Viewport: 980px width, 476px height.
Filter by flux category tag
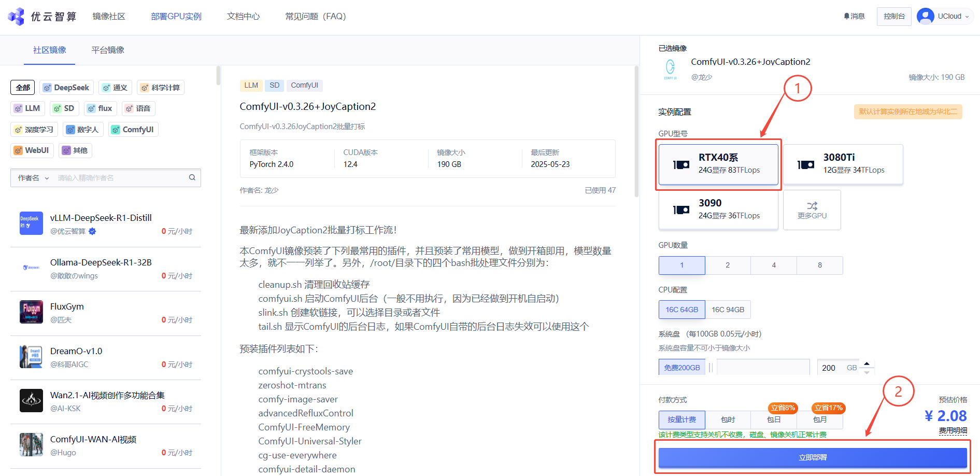click(100, 108)
